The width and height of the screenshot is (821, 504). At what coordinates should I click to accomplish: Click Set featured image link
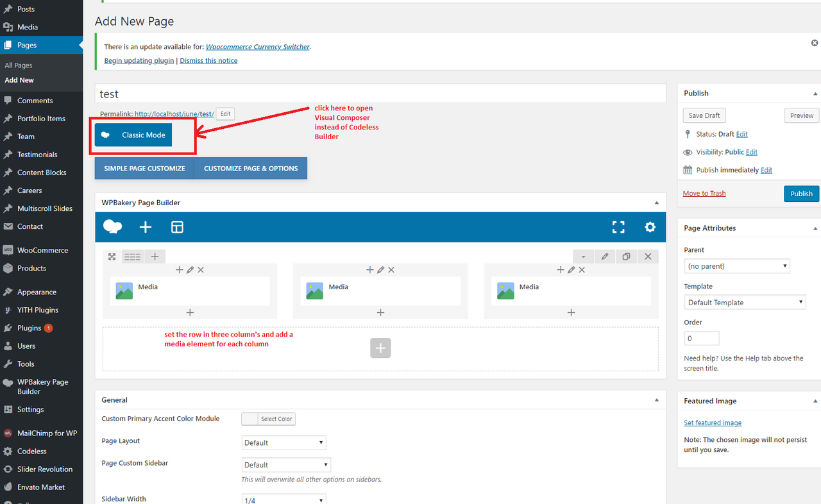(x=713, y=423)
